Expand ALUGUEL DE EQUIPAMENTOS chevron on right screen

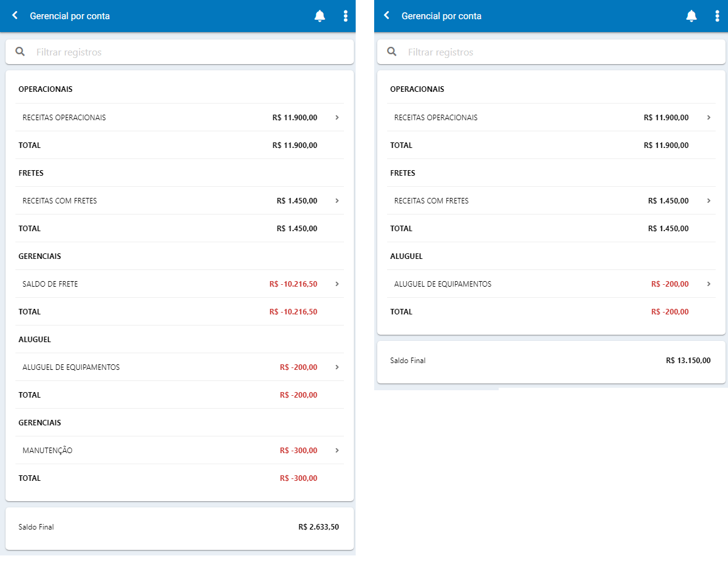708,284
